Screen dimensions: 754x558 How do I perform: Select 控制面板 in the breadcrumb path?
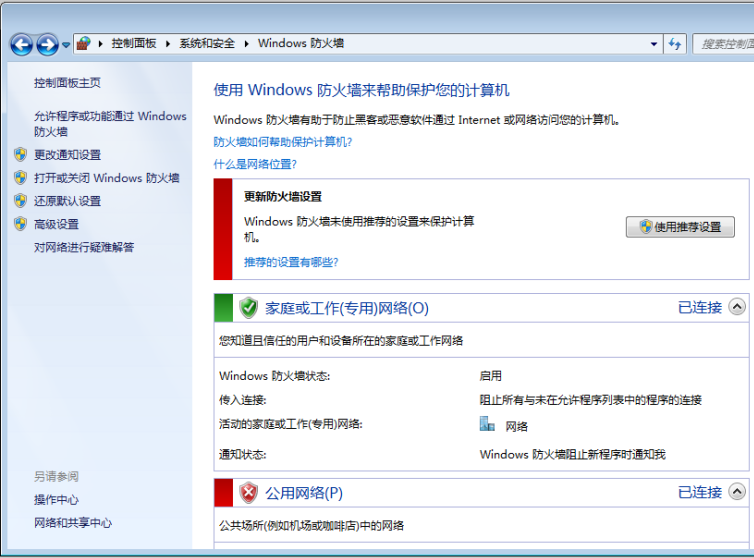coord(134,44)
